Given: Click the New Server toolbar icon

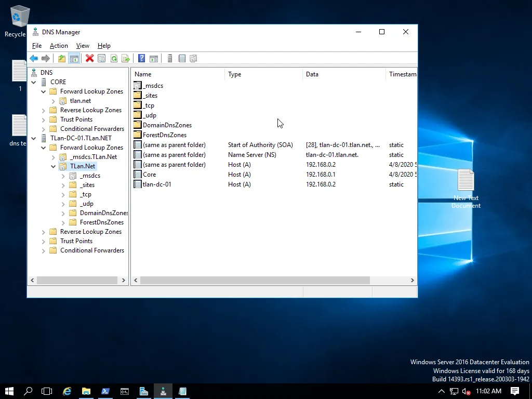Looking at the screenshot, I should click(x=170, y=58).
